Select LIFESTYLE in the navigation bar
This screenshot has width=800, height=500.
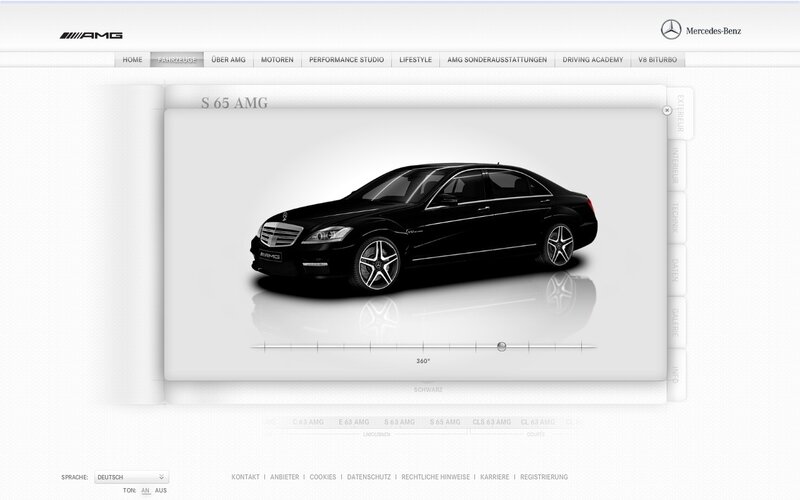click(415, 60)
